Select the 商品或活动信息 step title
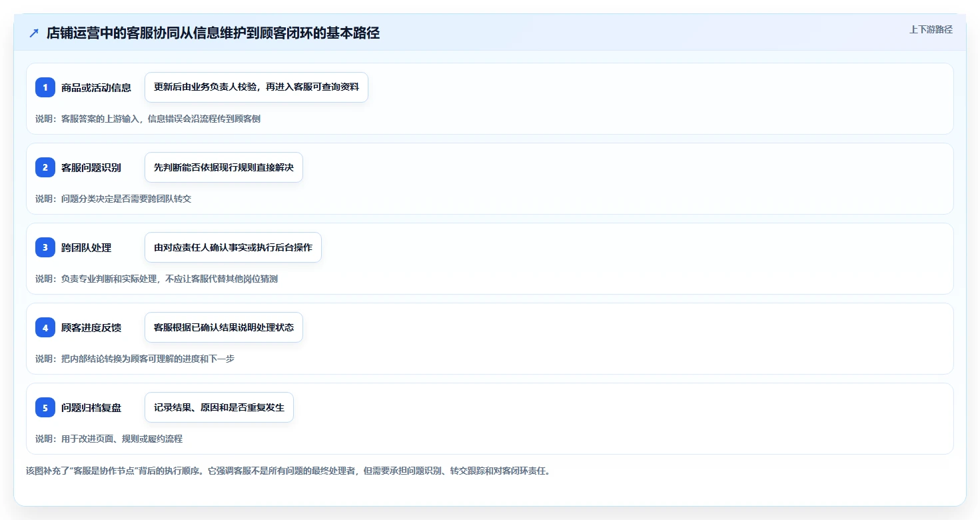 click(96, 87)
